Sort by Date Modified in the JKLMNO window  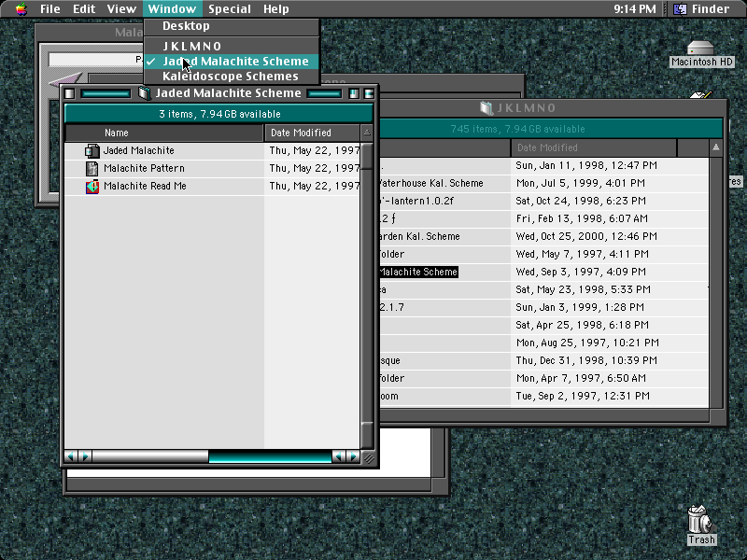594,148
